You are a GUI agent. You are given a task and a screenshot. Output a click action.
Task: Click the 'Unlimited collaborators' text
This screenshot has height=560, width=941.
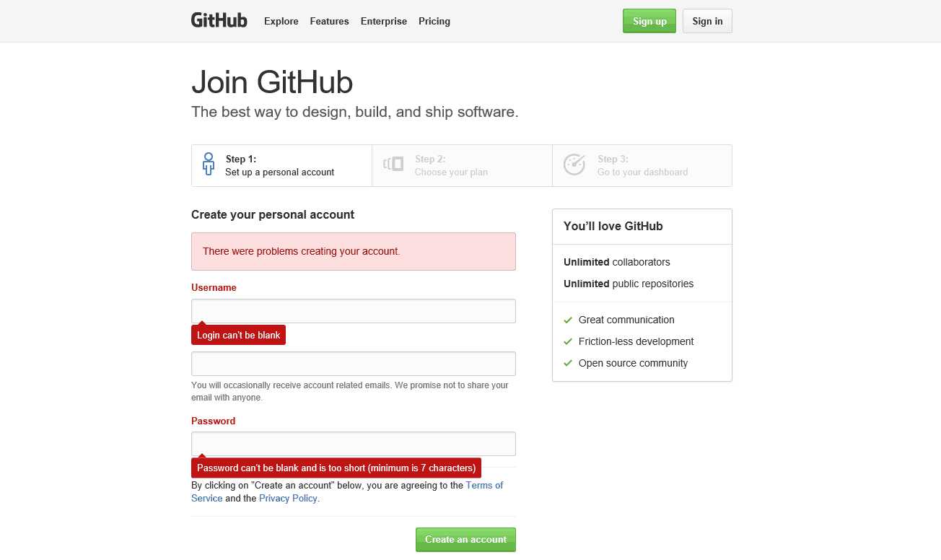tap(617, 262)
